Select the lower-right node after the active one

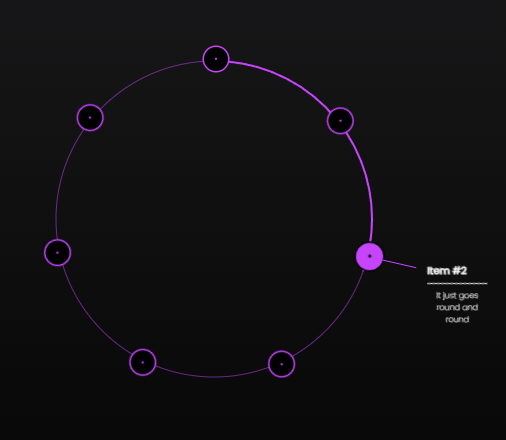(282, 364)
